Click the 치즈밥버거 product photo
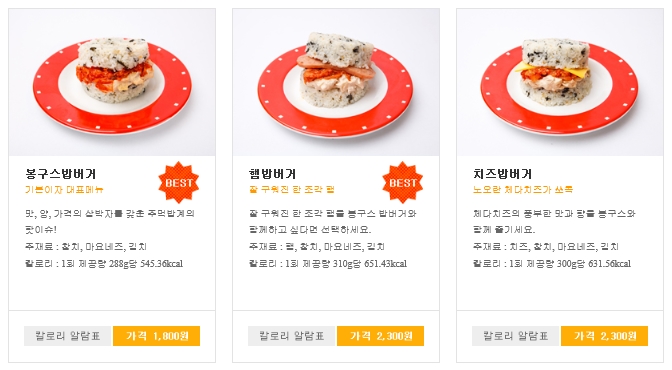 click(x=560, y=82)
